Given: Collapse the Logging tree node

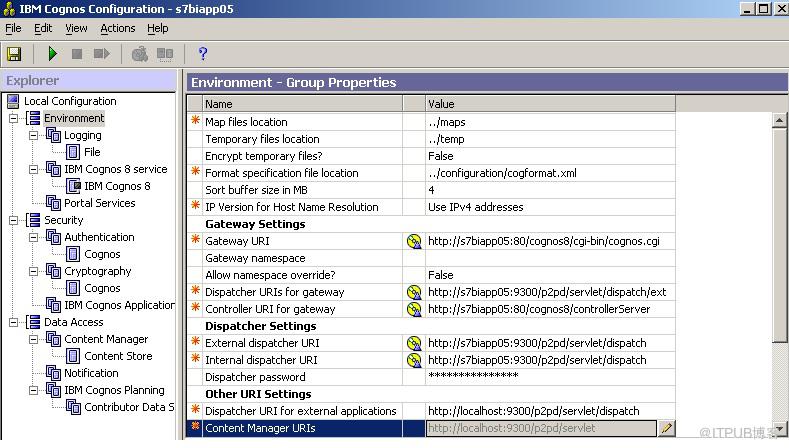Looking at the screenshot, I should 33,135.
